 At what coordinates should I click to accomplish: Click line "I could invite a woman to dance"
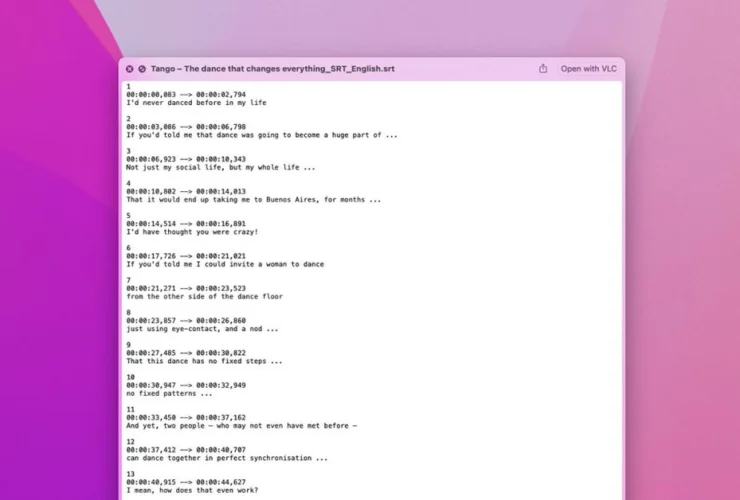pos(225,264)
